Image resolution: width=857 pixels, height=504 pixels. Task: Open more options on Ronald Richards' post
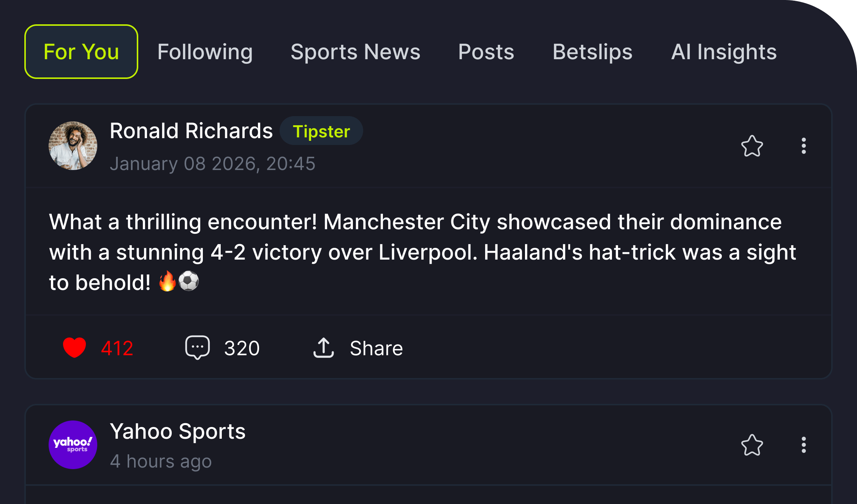pyautogui.click(x=803, y=146)
